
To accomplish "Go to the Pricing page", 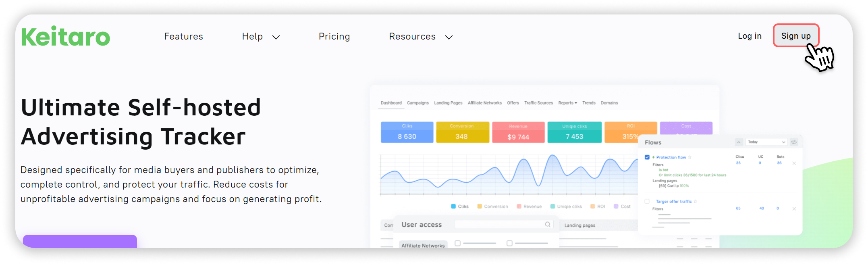I will [334, 36].
